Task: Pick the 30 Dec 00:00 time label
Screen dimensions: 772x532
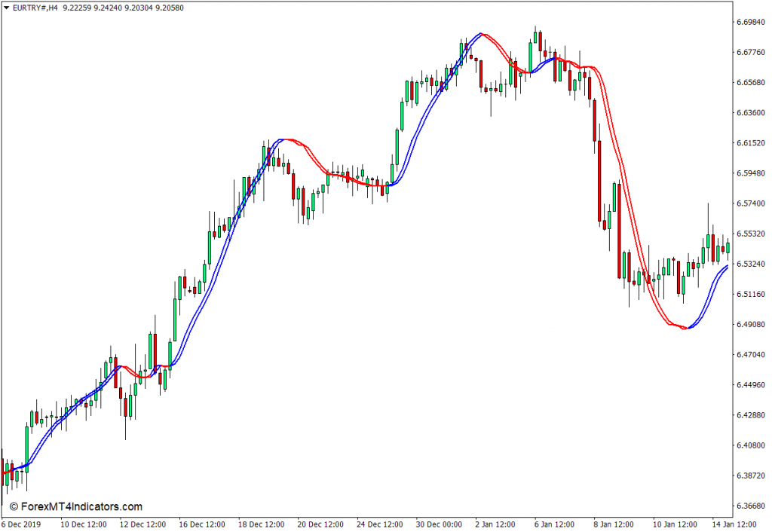Action: click(x=439, y=524)
